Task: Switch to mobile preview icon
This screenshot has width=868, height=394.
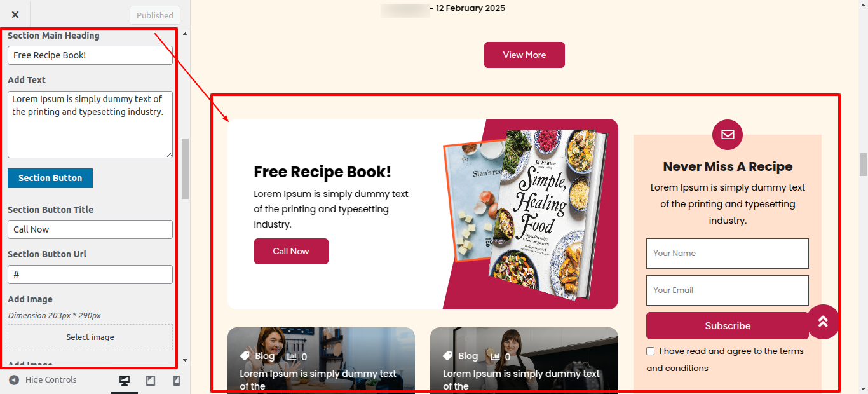Action: 177,380
